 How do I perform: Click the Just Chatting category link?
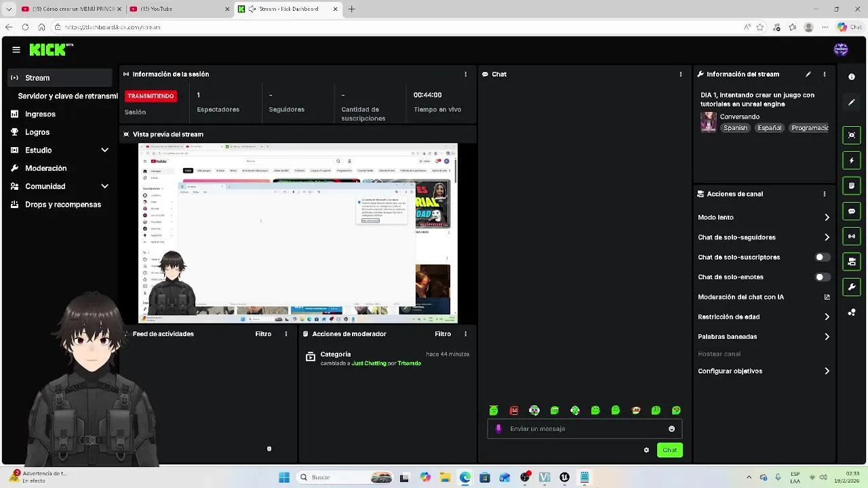369,363
